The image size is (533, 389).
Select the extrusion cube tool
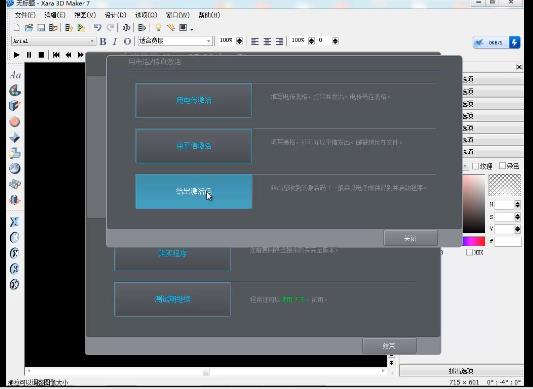(x=14, y=106)
